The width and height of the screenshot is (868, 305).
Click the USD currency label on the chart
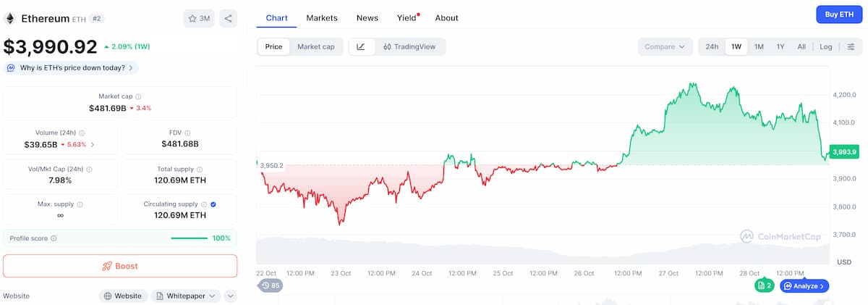[843, 262]
